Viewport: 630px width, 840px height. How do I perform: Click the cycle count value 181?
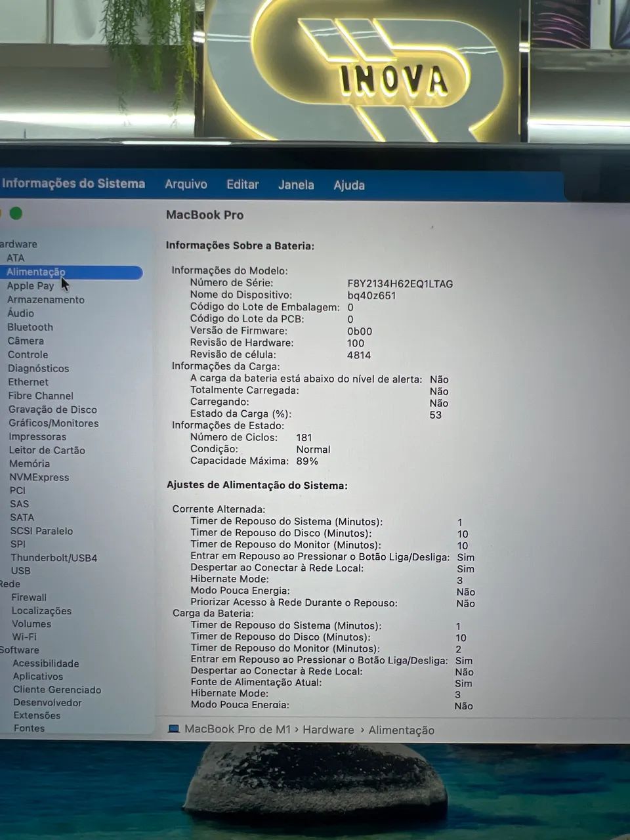pyautogui.click(x=304, y=438)
